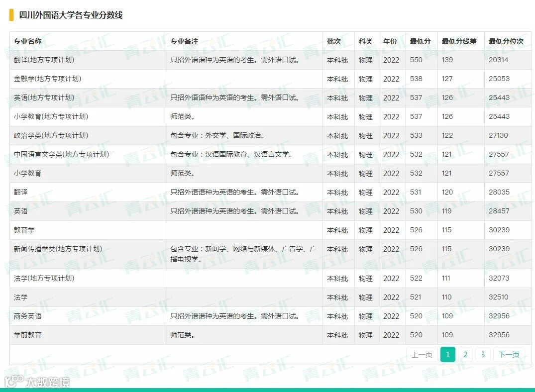Click score difference 127 cell

(447, 79)
